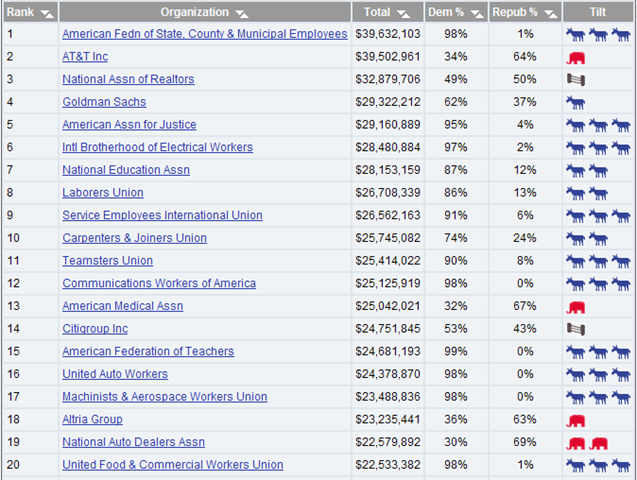This screenshot has height=480, width=637.
Task: Open the Goldman Sachs link
Action: click(x=104, y=102)
